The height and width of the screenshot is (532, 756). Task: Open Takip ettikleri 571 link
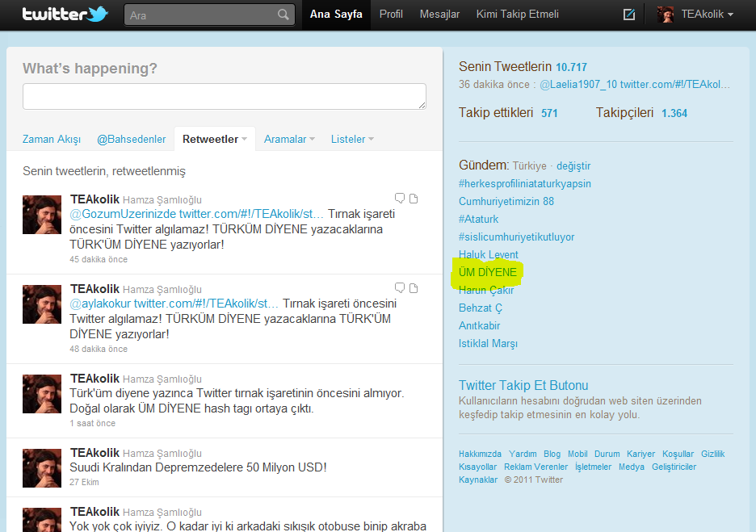coord(508,113)
